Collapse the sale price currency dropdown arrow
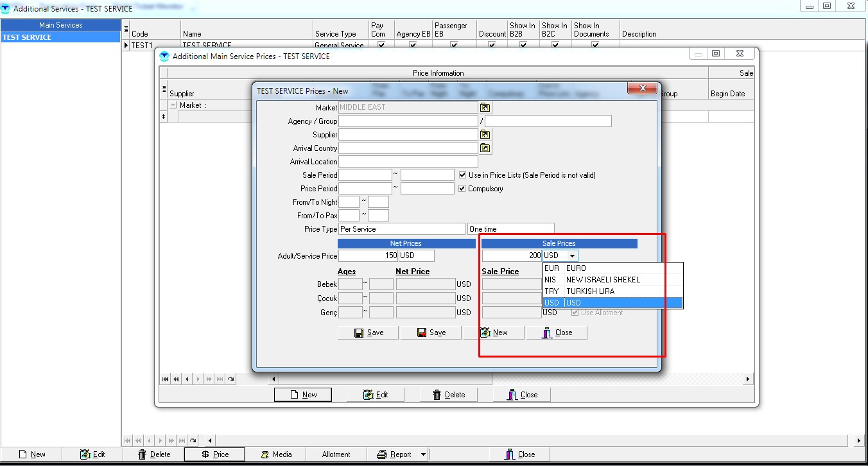 click(x=572, y=255)
